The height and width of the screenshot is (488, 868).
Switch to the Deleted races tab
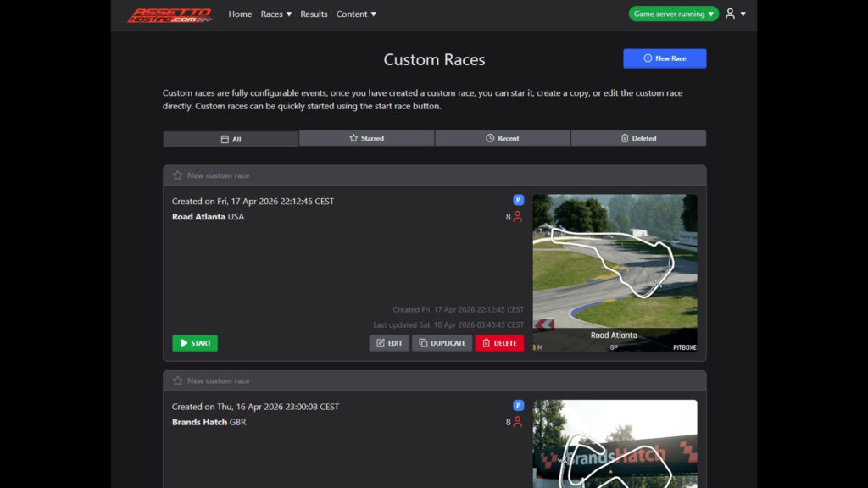[x=638, y=138]
